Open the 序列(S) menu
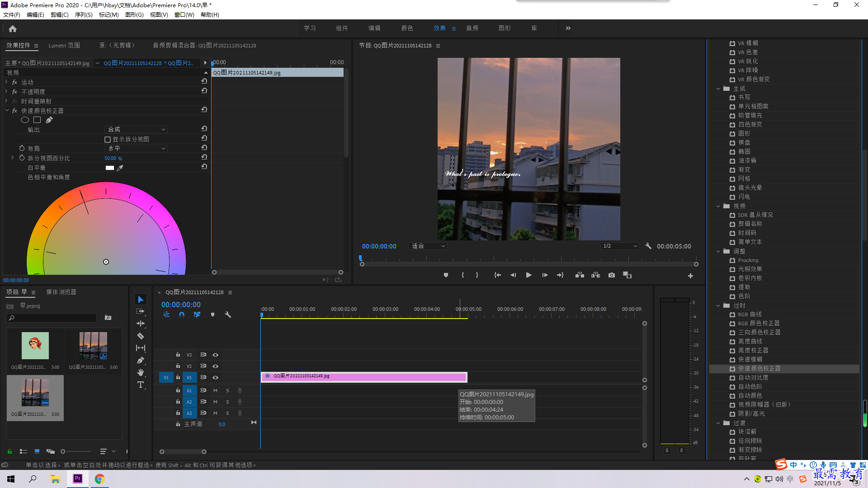Viewport: 868px width, 488px height. pos(84,15)
